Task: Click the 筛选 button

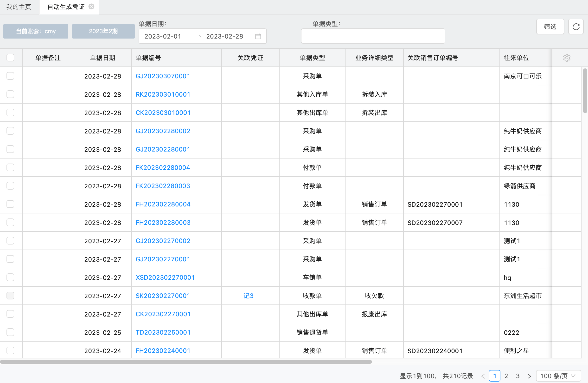Action: pos(550,26)
